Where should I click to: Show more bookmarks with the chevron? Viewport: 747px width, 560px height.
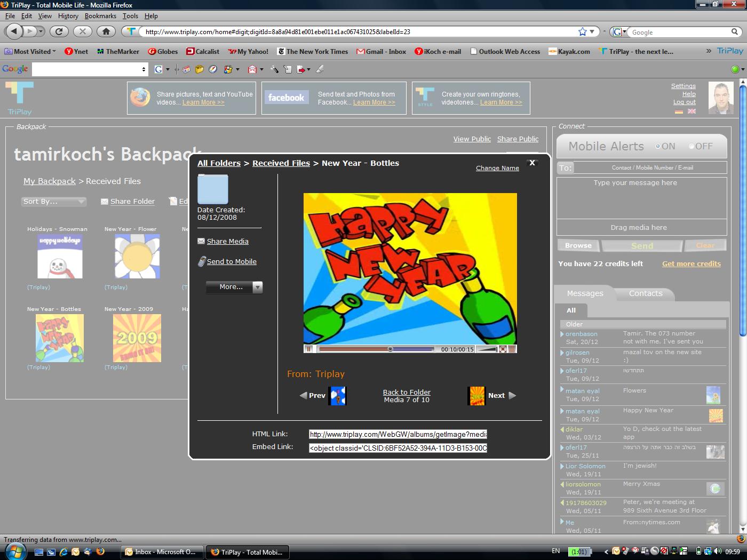[709, 51]
